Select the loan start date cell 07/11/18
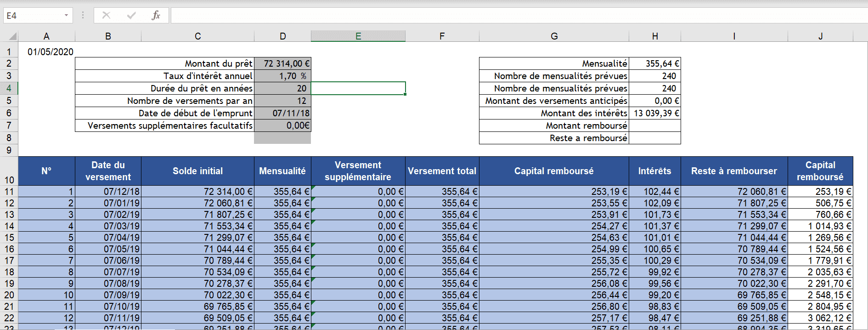868x330 pixels. pos(282,113)
